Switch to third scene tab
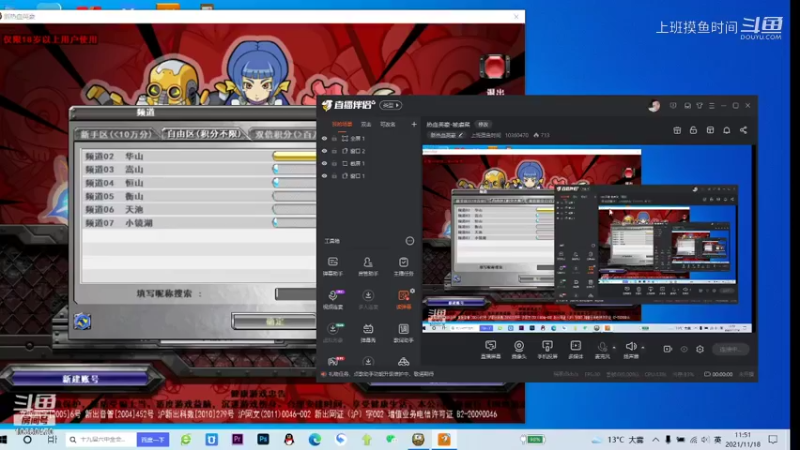Screen dimensions: 800x450 (388, 124)
